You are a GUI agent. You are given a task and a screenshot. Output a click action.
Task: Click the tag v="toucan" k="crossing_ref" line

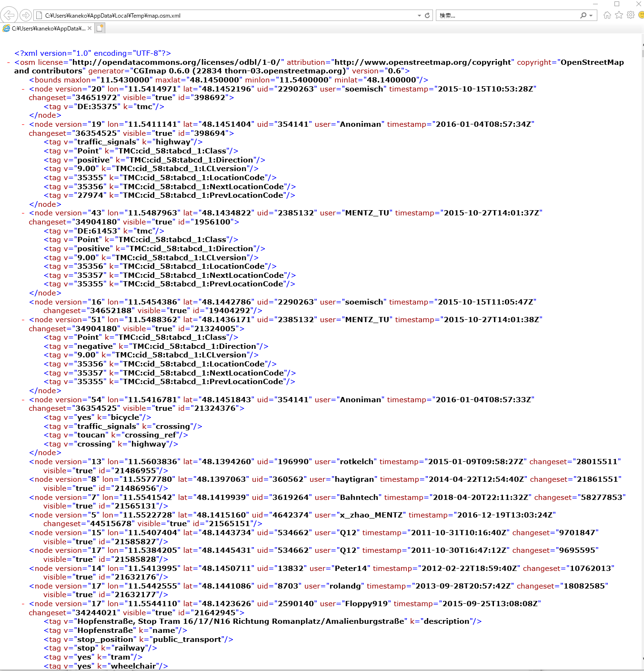(116, 435)
